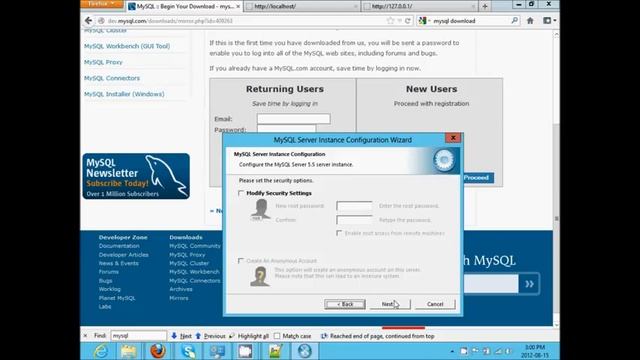Toggle Create An Anonymous Account checkbox
This screenshot has width=640, height=360.
click(x=241, y=260)
